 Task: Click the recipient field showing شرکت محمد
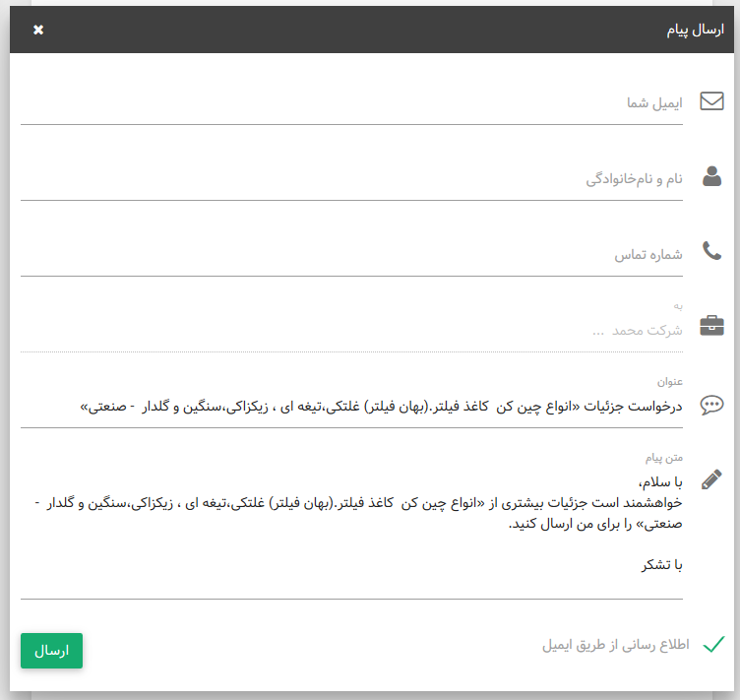pyautogui.click(x=351, y=331)
